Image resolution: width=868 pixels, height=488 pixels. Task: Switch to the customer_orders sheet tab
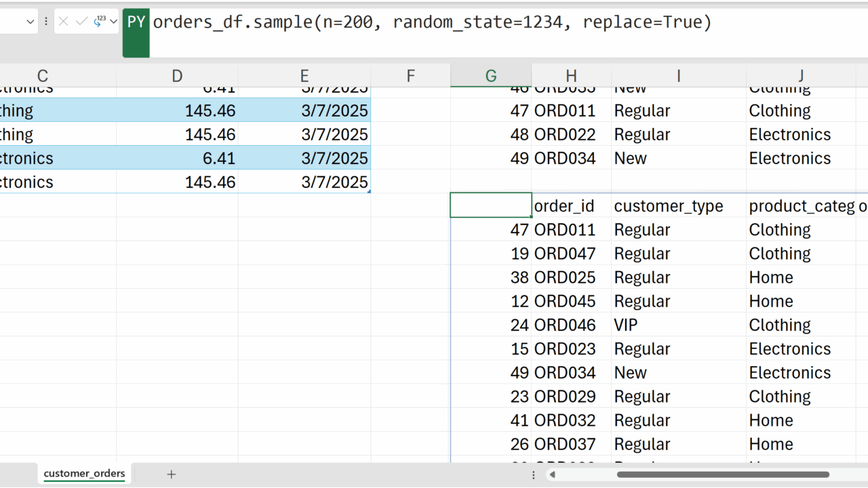(84, 474)
